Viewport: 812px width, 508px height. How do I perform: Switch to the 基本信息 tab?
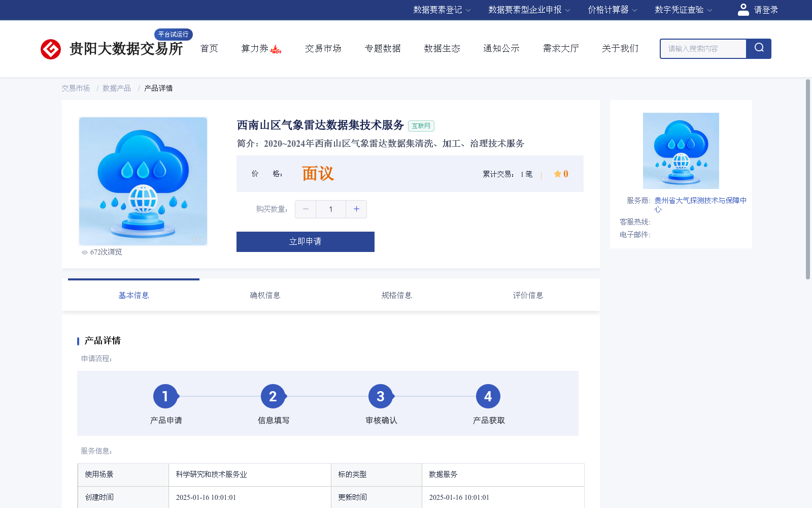tap(133, 295)
